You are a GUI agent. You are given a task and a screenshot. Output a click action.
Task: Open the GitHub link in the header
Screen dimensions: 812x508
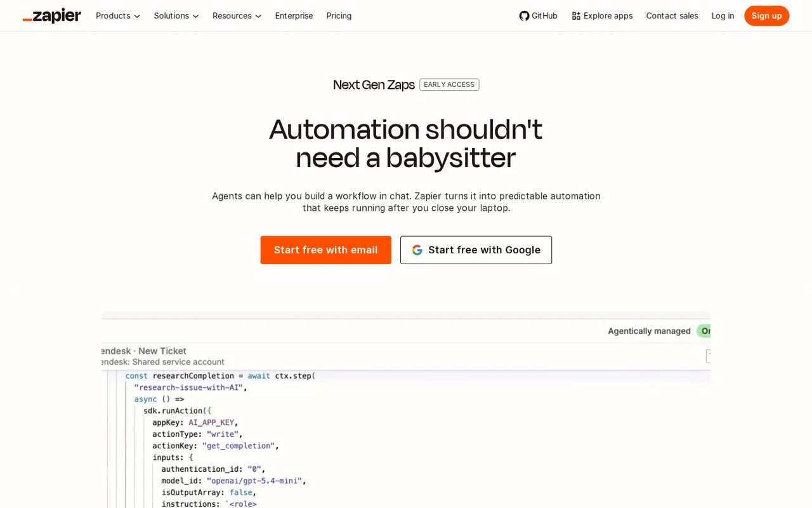(x=539, y=16)
